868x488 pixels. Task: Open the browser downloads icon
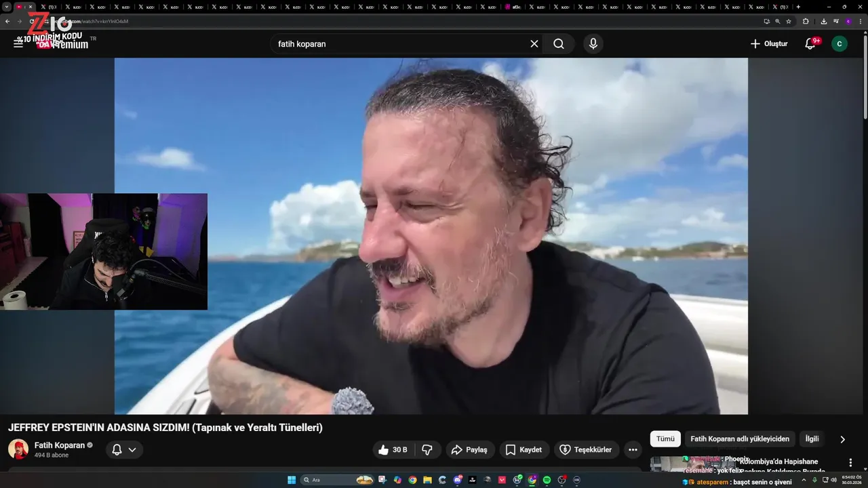(824, 21)
